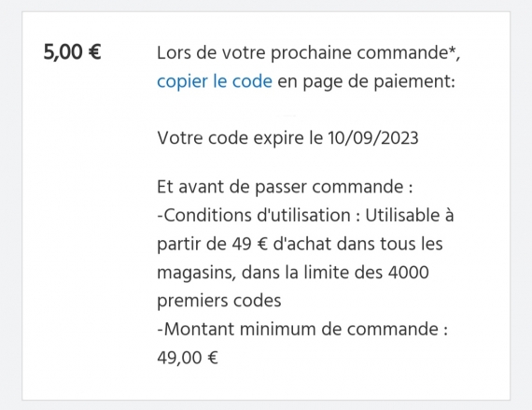Viewport: 532px width, 410px height.
Task: Select the 49,00 € minimum amount
Action: [x=188, y=358]
